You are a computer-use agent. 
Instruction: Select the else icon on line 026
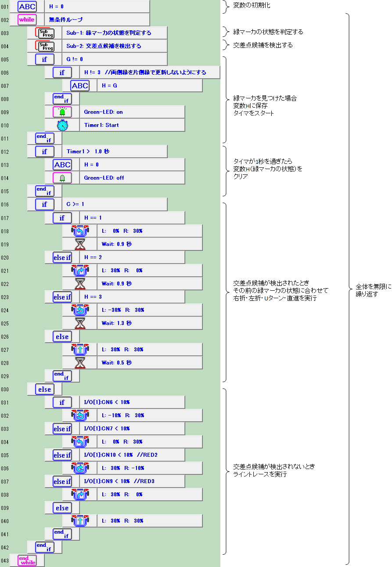click(62, 336)
